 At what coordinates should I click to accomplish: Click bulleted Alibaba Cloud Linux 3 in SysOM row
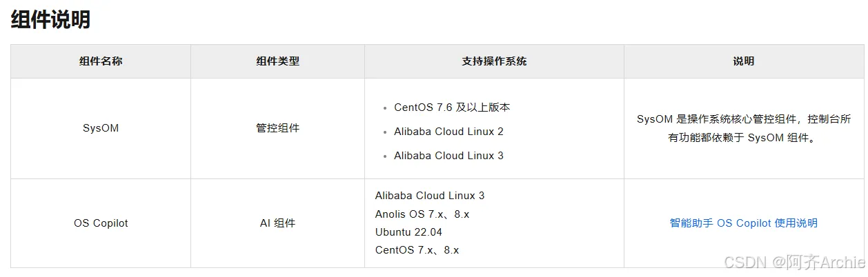tap(448, 156)
